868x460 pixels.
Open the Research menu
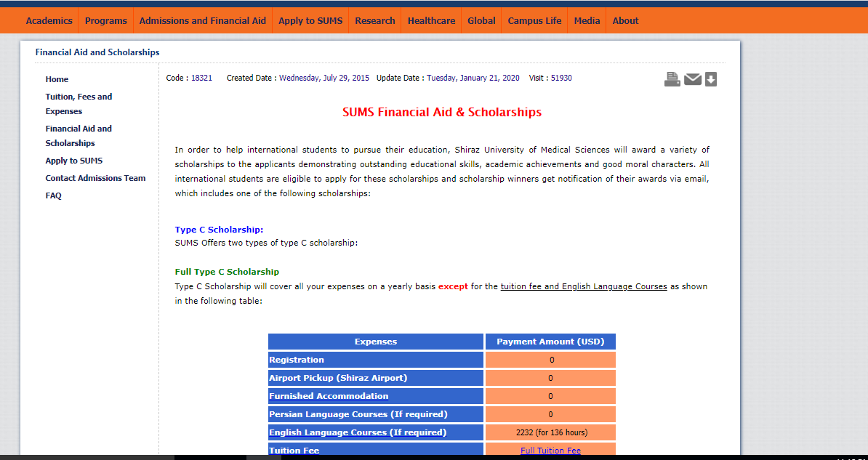click(x=375, y=20)
